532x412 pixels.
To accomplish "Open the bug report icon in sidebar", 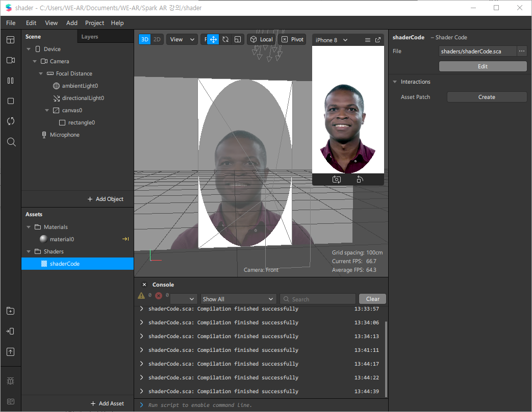I will (x=11, y=381).
